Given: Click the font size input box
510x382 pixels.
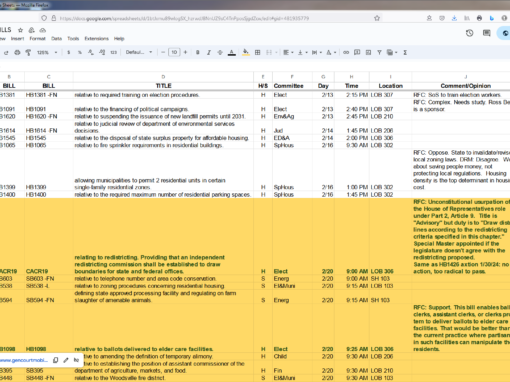Looking at the screenshot, I should [174, 52].
